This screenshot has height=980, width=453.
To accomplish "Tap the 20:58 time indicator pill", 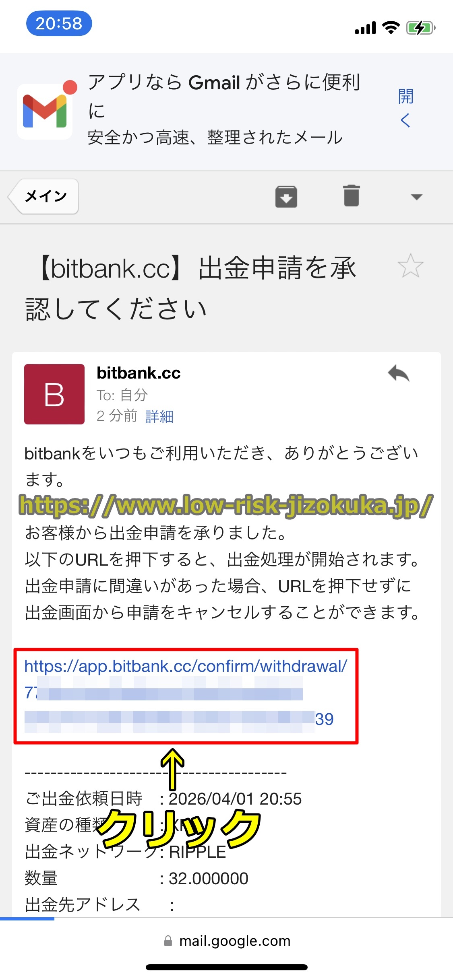I will (x=59, y=23).
